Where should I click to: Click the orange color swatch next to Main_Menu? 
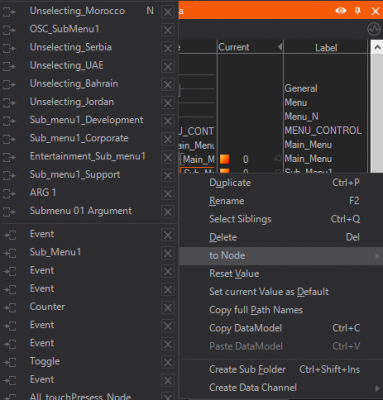tap(224, 159)
